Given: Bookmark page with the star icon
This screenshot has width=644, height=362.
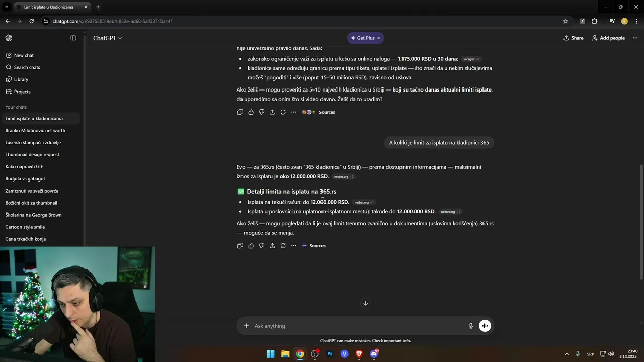Looking at the screenshot, I should point(566,21).
